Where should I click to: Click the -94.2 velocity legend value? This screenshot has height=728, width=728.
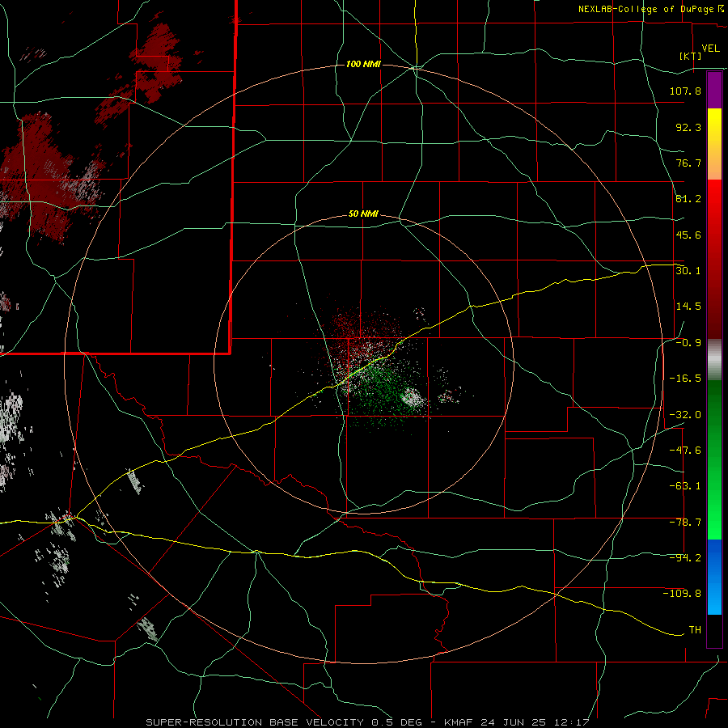[685, 558]
